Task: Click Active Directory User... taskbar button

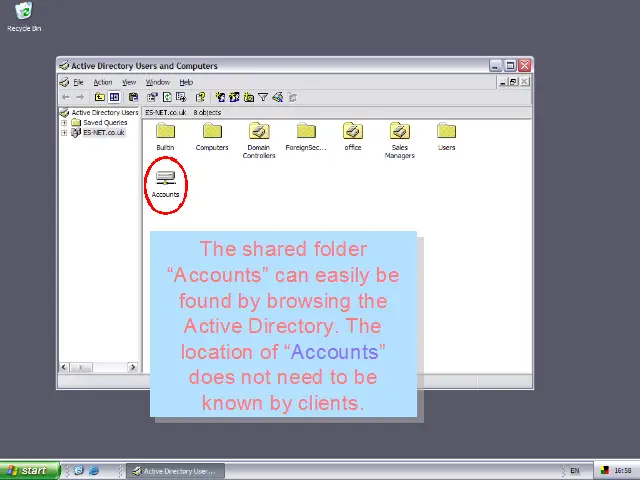Action: [176, 471]
